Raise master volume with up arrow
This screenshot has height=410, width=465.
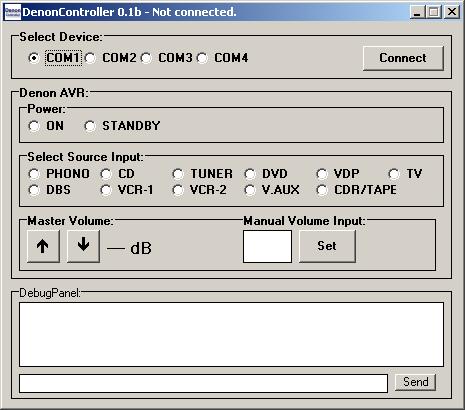[43, 246]
